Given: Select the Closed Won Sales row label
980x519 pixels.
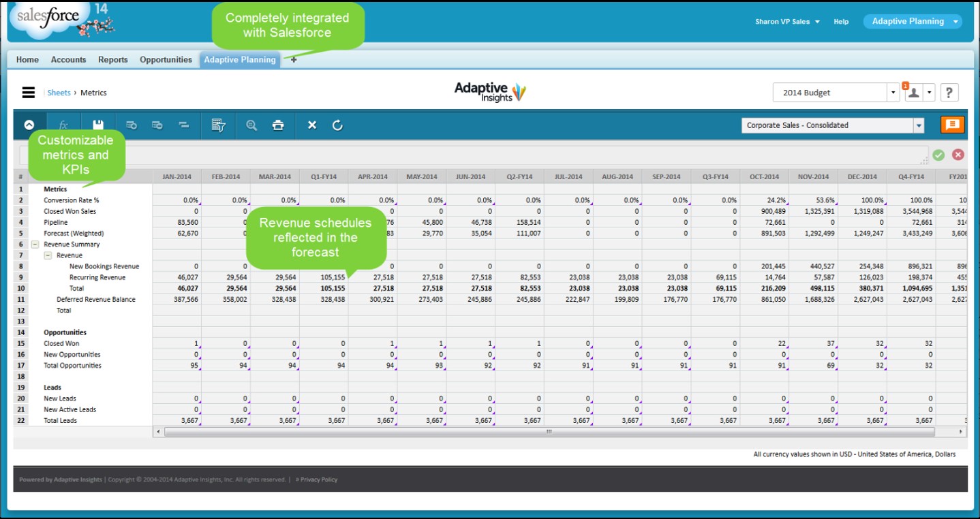Looking at the screenshot, I should tap(70, 211).
